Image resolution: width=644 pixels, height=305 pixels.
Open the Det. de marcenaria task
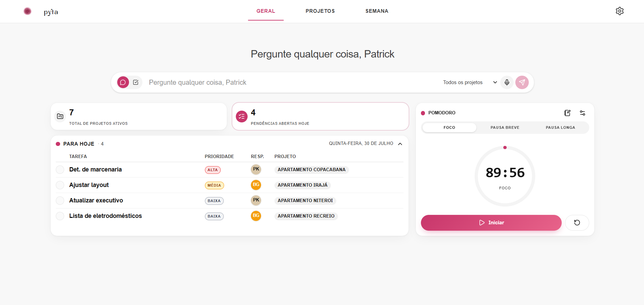tap(95, 169)
